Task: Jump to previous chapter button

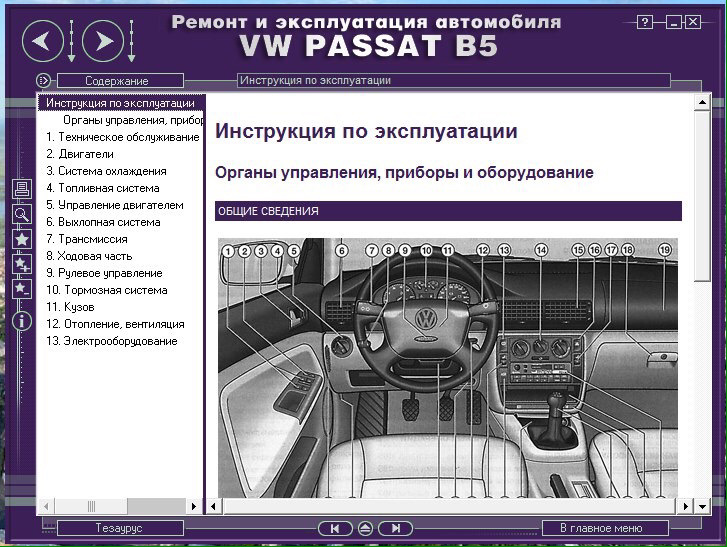Action: pos(335,528)
